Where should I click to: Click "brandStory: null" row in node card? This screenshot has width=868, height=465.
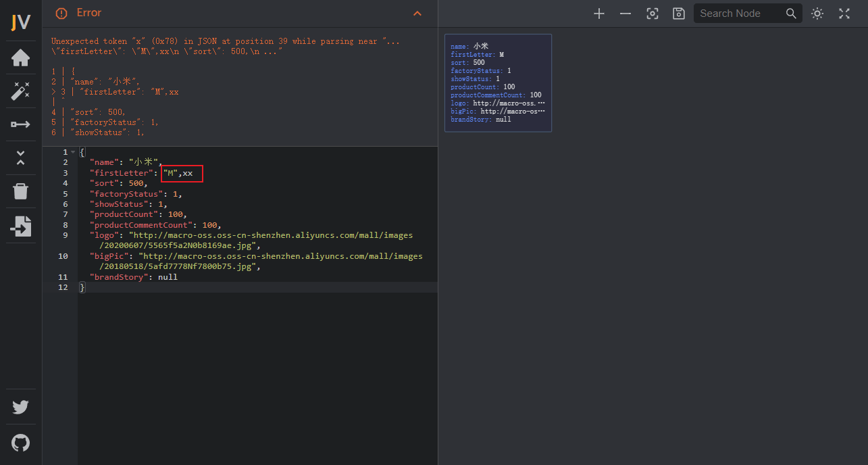coord(481,120)
